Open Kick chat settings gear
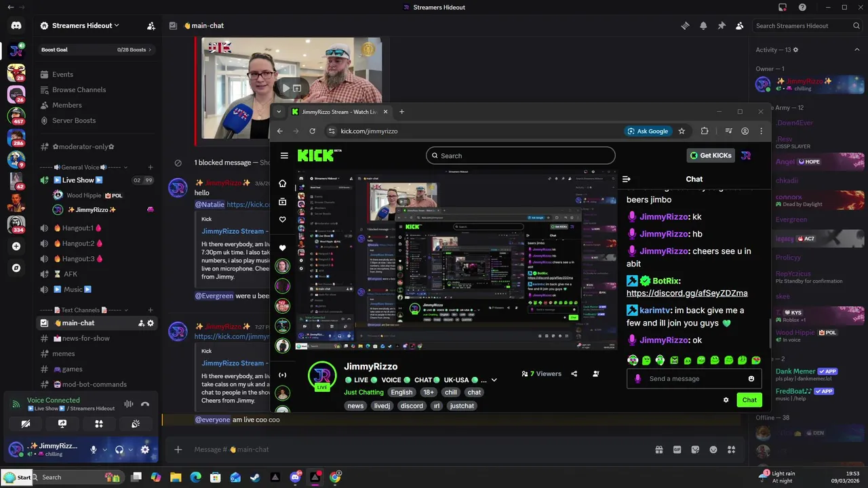Viewport: 868px width, 488px height. pyautogui.click(x=726, y=400)
